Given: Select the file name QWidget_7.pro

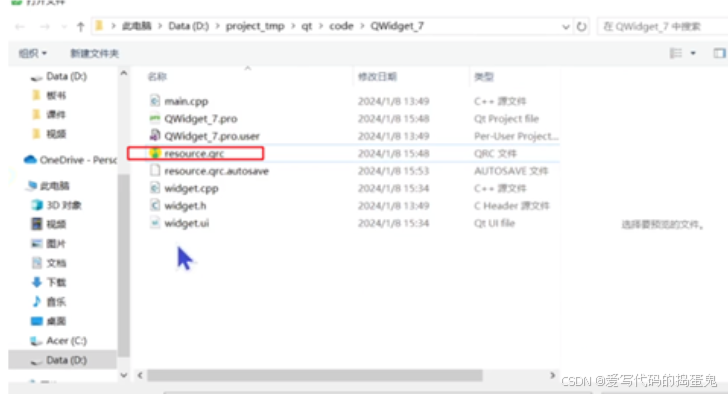Looking at the screenshot, I should 201,119.
